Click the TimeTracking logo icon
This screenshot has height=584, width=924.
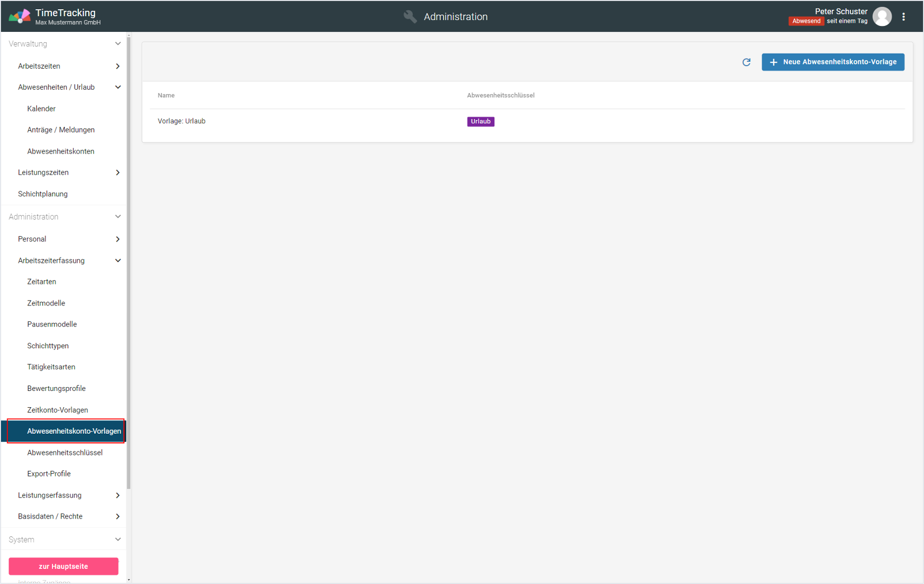click(19, 17)
